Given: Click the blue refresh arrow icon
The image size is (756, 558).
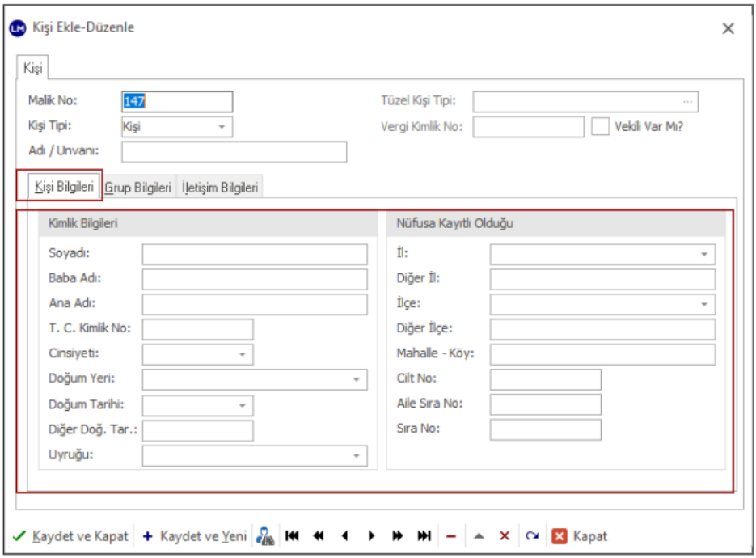Looking at the screenshot, I should click(531, 536).
